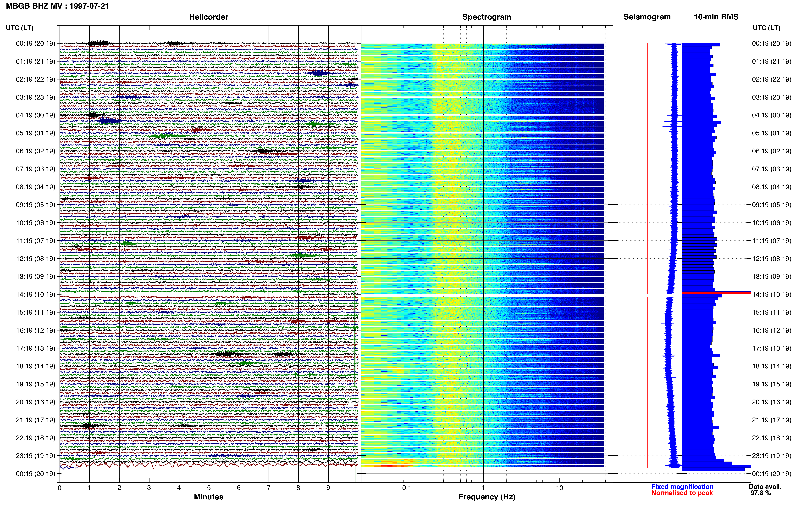Viewport: 812px width, 508px height.
Task: Select the Seismogram panel heading
Action: (647, 17)
